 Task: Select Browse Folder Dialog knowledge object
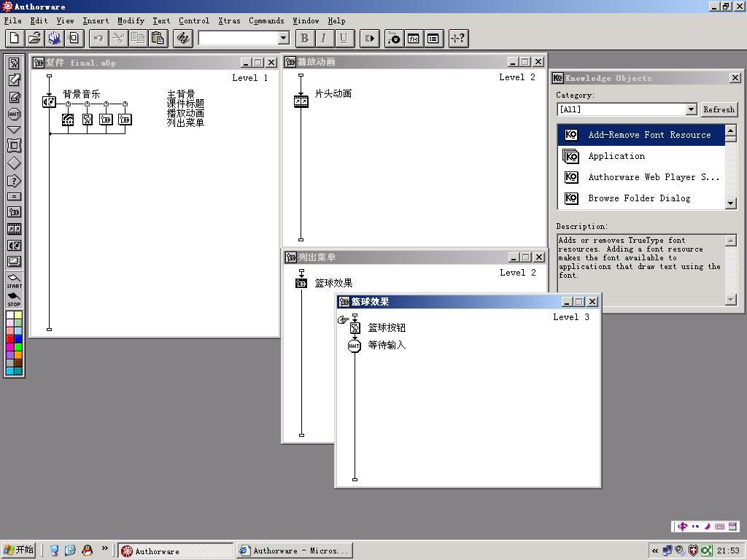coord(640,198)
